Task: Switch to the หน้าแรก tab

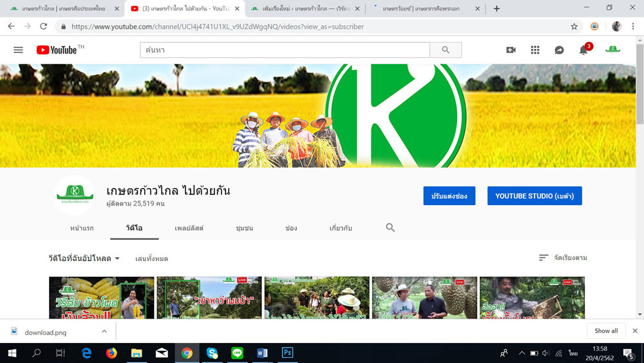Action: (x=82, y=228)
